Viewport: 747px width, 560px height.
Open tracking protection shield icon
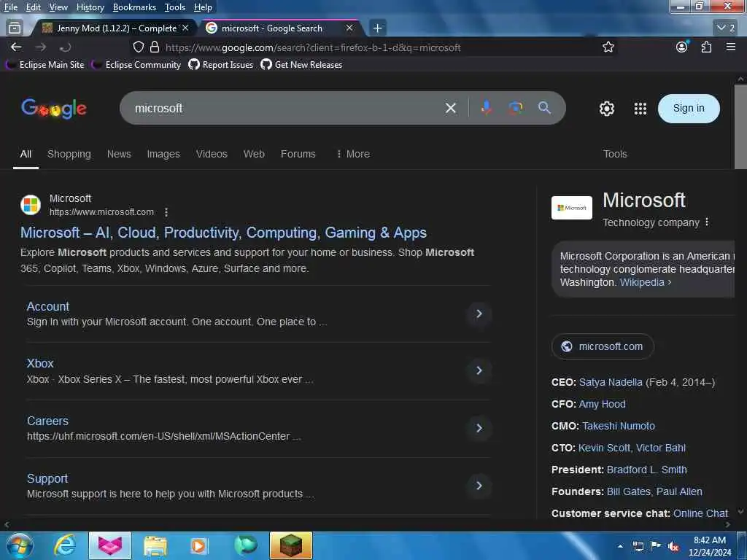138,47
